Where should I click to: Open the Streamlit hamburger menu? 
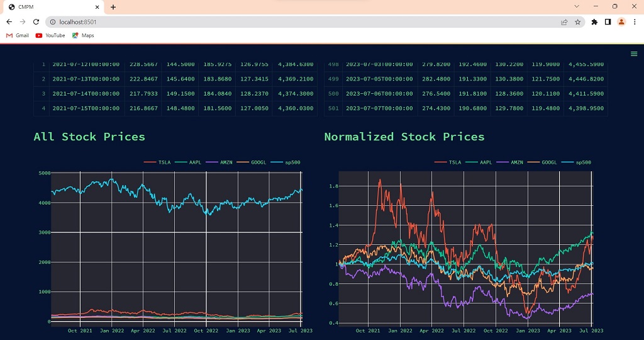(x=634, y=54)
